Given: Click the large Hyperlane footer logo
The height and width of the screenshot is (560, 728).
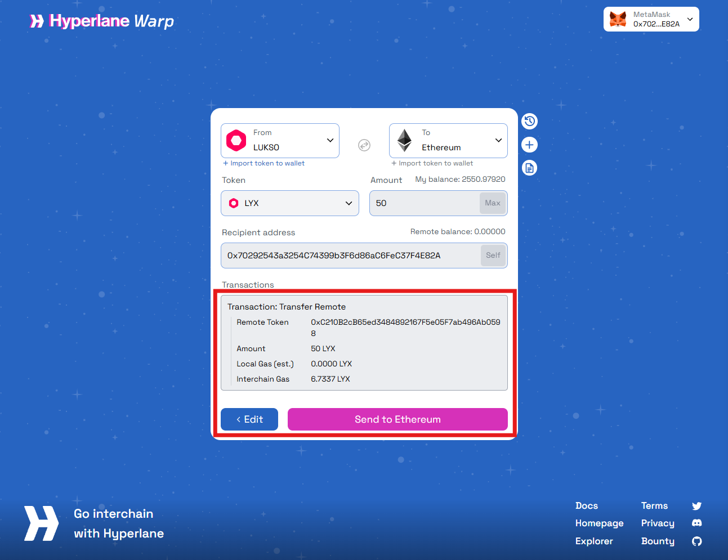Looking at the screenshot, I should [x=41, y=523].
